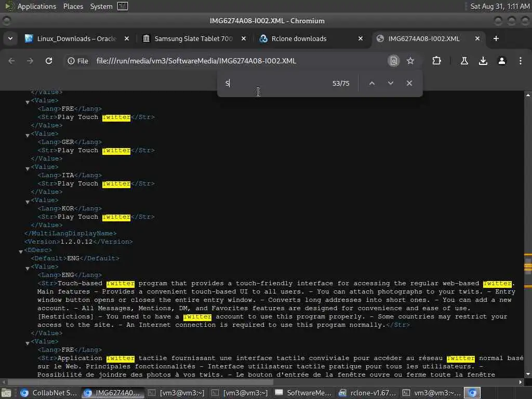
Task: Jump to the previous find result
Action: (x=372, y=83)
